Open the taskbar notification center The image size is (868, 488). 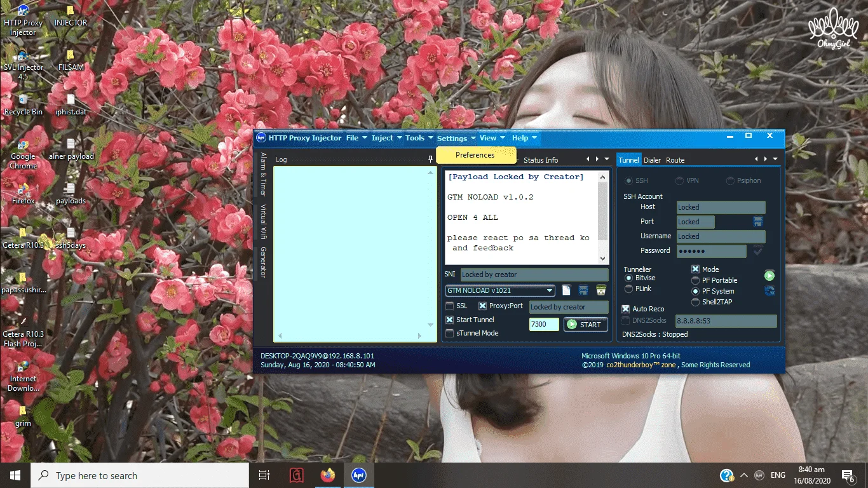point(848,475)
